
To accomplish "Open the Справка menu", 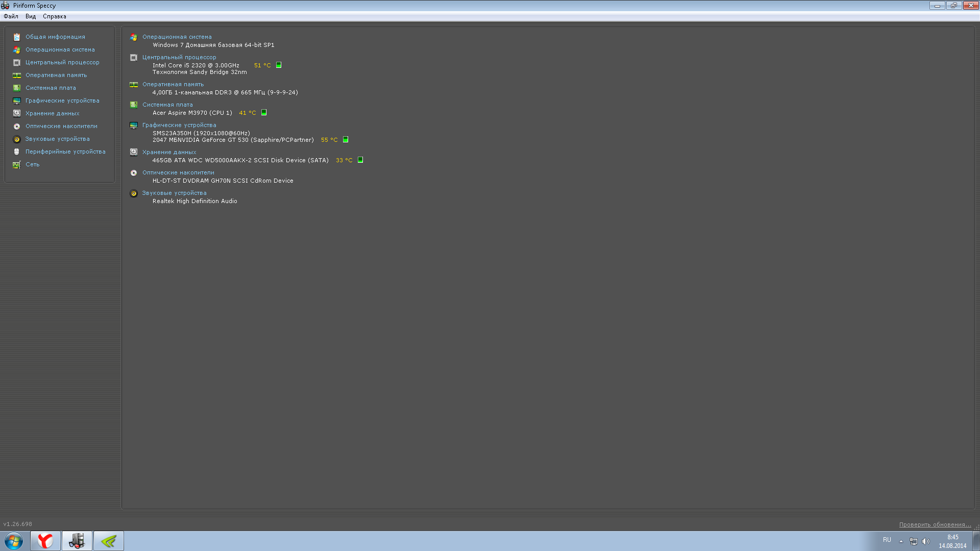I will 55,16.
